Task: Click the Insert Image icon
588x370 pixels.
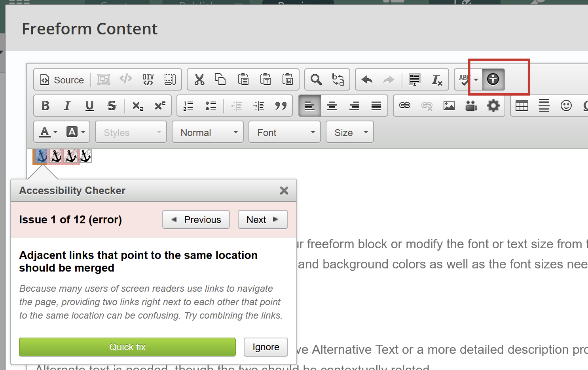Action: point(449,106)
